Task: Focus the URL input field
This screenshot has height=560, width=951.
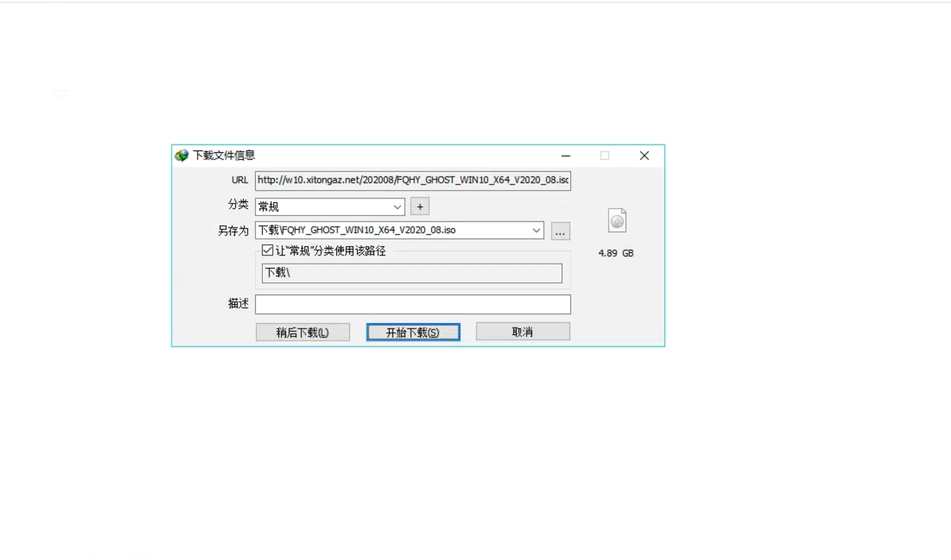Action: (x=413, y=180)
